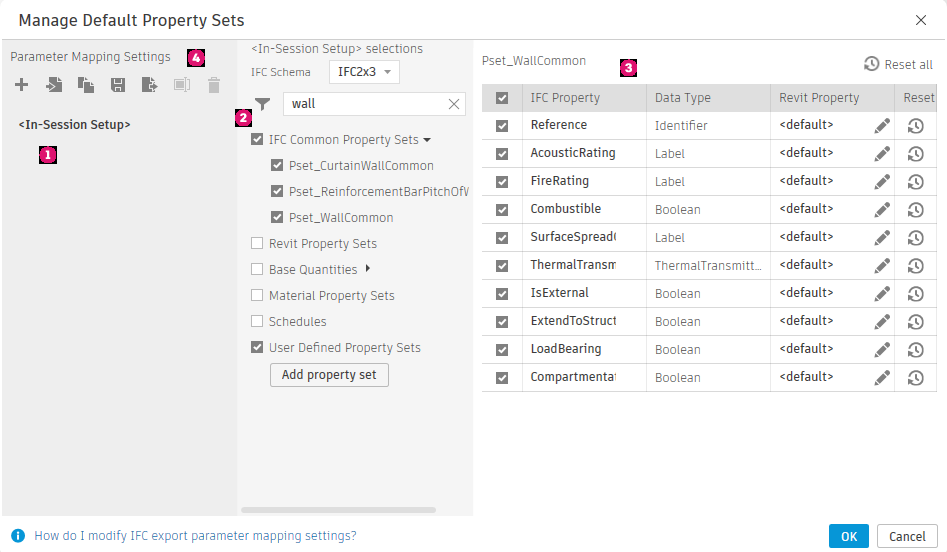The height and width of the screenshot is (552, 947).
Task: Click the add new setup plus icon
Action: [x=21, y=86]
